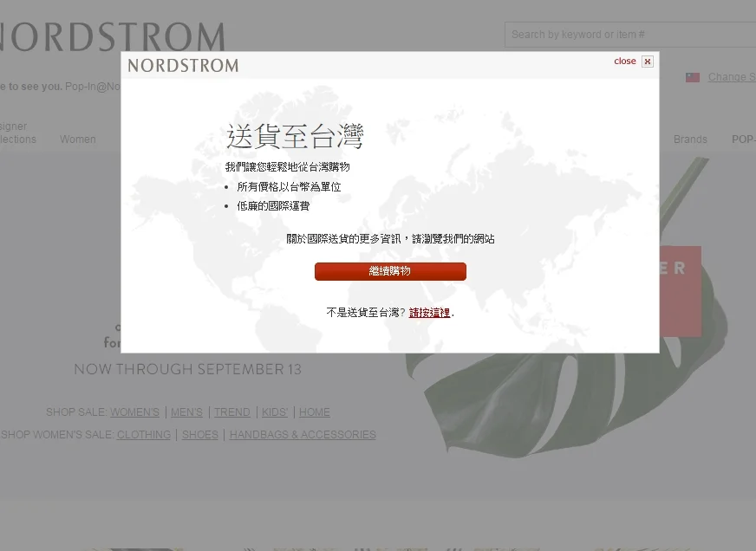This screenshot has height=551, width=756.
Task: Open the Change shipping country link
Action: 732,77
